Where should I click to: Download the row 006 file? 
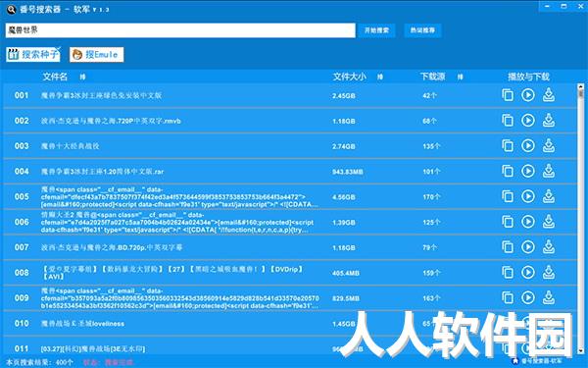pos(549,222)
